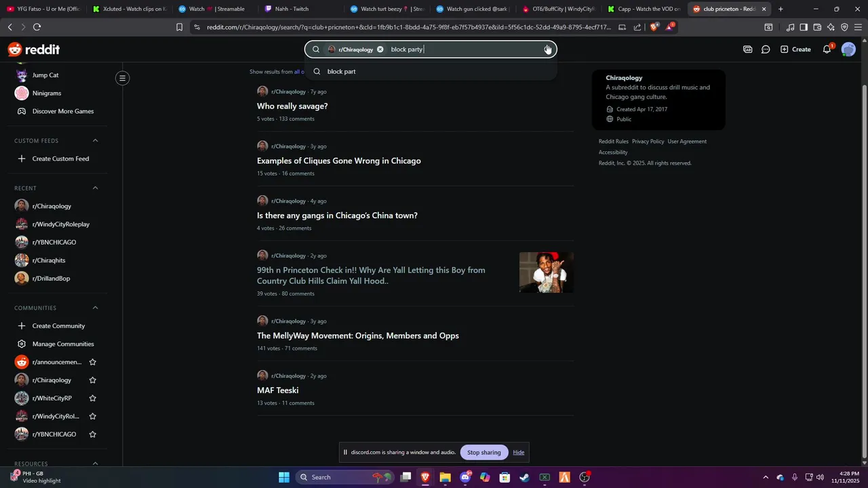The width and height of the screenshot is (868, 488).
Task: Click Stop sharing in Discord banner
Action: tap(484, 453)
